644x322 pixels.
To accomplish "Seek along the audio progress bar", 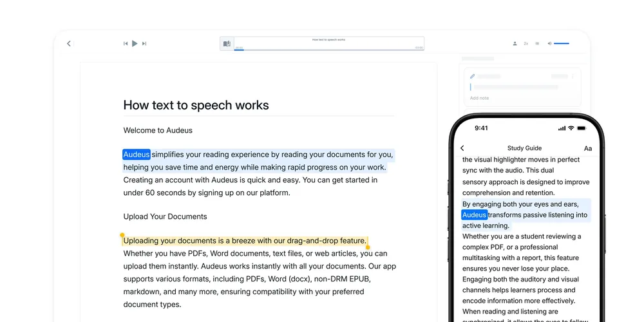I will (x=329, y=50).
